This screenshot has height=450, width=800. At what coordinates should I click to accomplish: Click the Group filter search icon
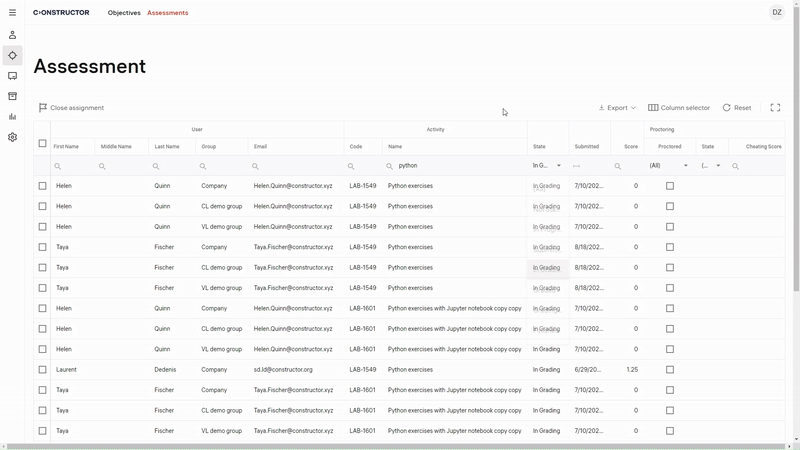point(203,166)
